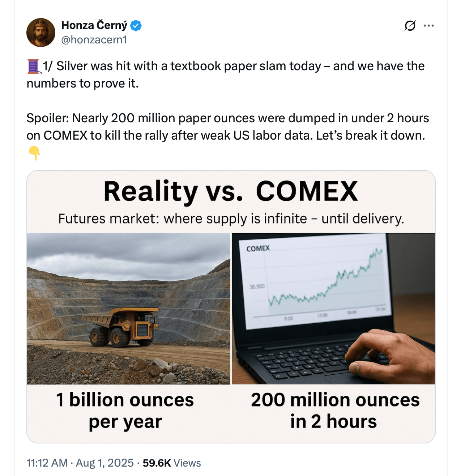This screenshot has height=476, width=465.
Task: Click the blue verified badge
Action: 136,26
